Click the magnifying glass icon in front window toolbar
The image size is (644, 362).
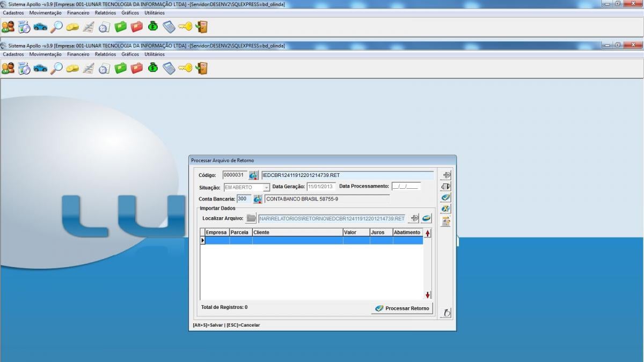tap(56, 68)
